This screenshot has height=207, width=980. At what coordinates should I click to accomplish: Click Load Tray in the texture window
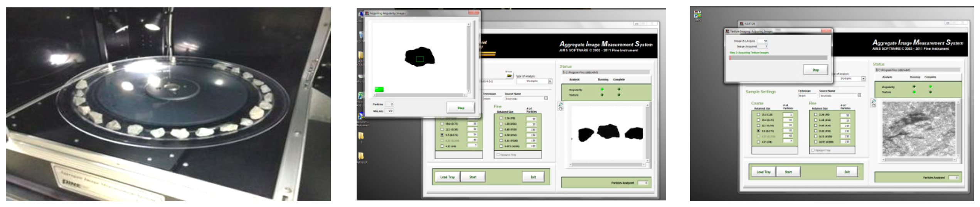pyautogui.click(x=763, y=172)
